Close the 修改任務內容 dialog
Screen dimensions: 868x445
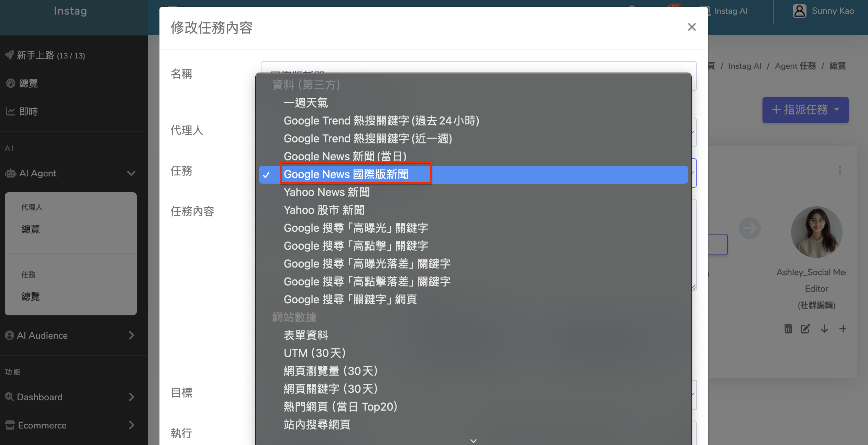tap(692, 27)
